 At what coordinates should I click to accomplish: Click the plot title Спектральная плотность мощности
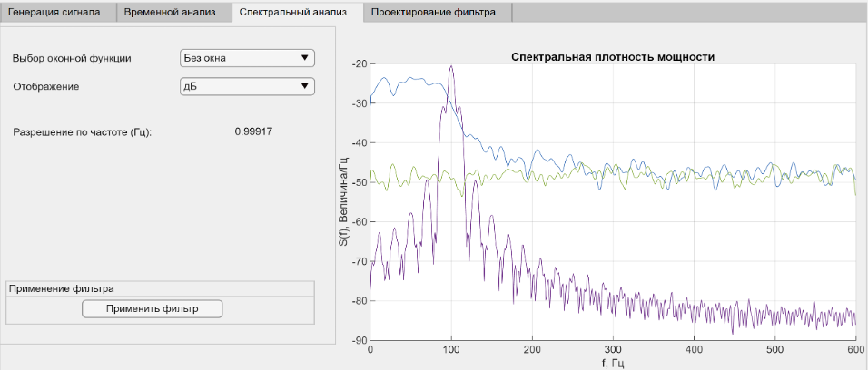click(x=614, y=57)
